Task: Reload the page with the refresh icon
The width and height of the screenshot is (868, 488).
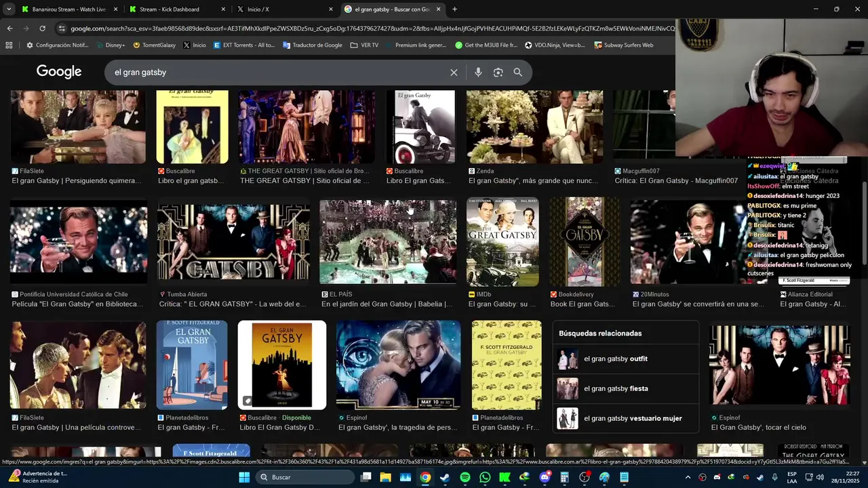Action: 42,28
